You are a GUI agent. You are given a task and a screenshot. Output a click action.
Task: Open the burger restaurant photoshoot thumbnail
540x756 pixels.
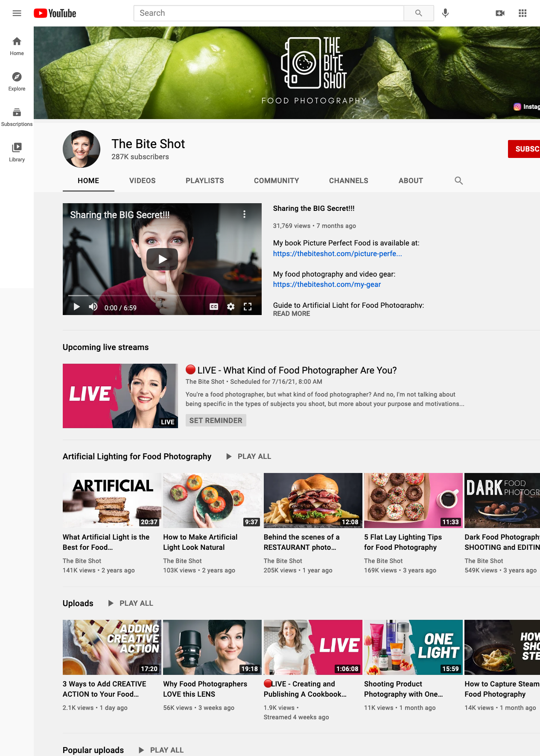pos(313,500)
